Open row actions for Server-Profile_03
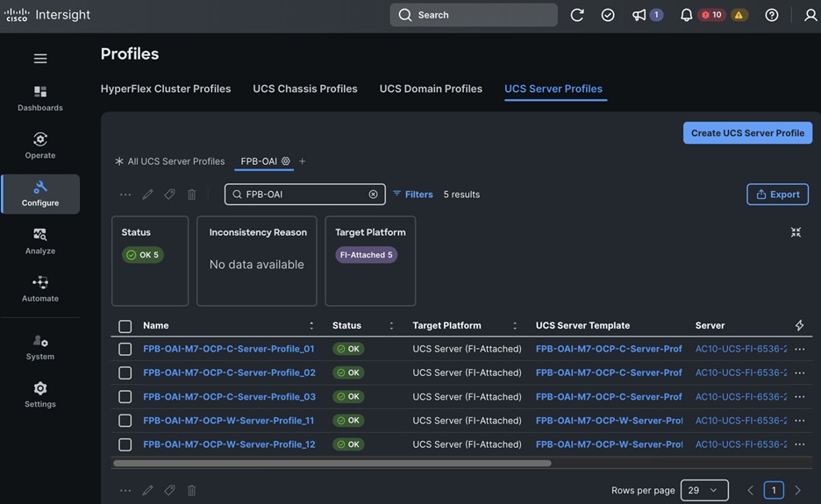 click(x=800, y=397)
